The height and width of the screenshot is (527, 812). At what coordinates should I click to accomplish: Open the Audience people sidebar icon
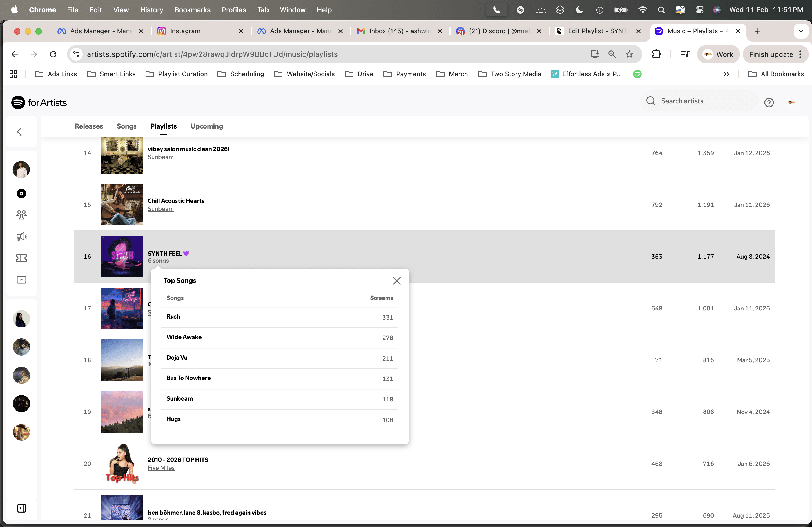(x=21, y=215)
